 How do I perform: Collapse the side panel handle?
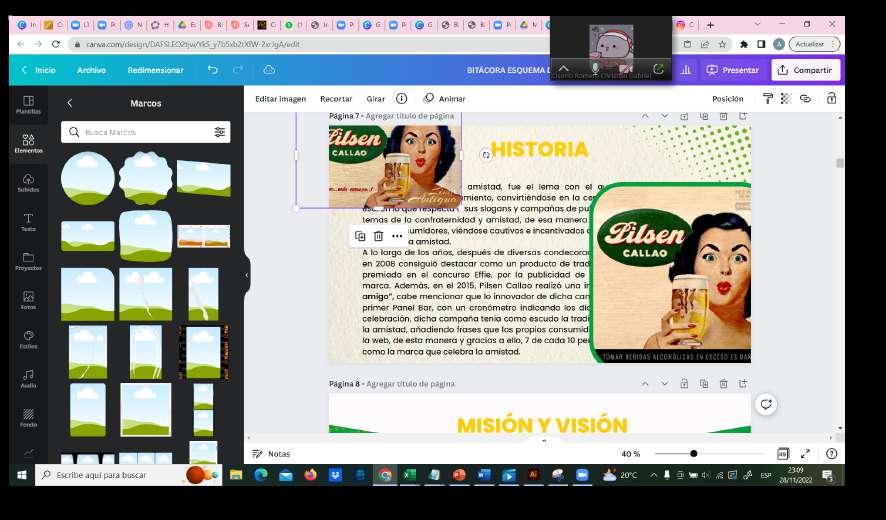[x=247, y=275]
